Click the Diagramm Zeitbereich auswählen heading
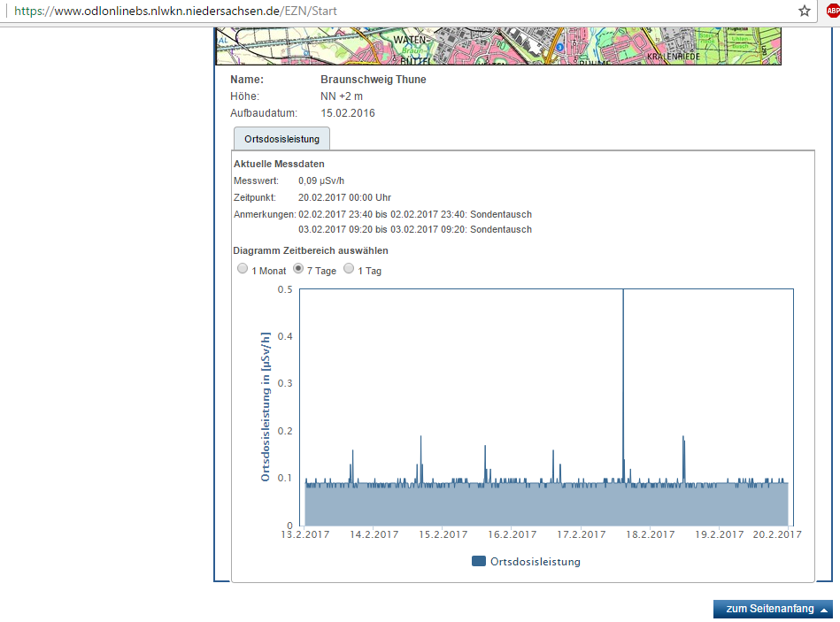The height and width of the screenshot is (622, 840). click(x=311, y=250)
